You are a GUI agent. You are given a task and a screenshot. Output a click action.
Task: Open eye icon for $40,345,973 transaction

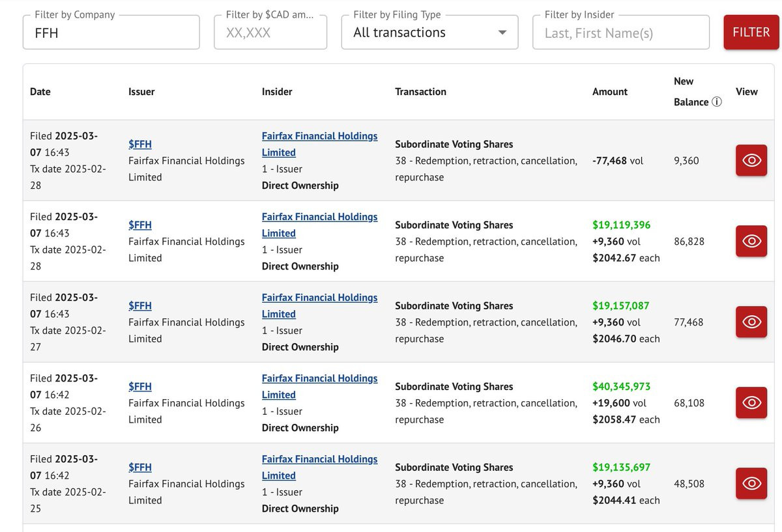point(751,402)
